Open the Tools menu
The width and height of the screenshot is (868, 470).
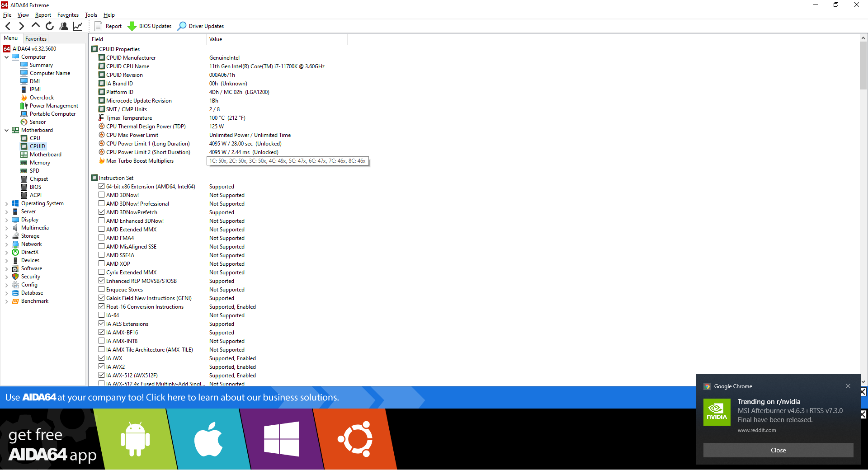[91, 15]
